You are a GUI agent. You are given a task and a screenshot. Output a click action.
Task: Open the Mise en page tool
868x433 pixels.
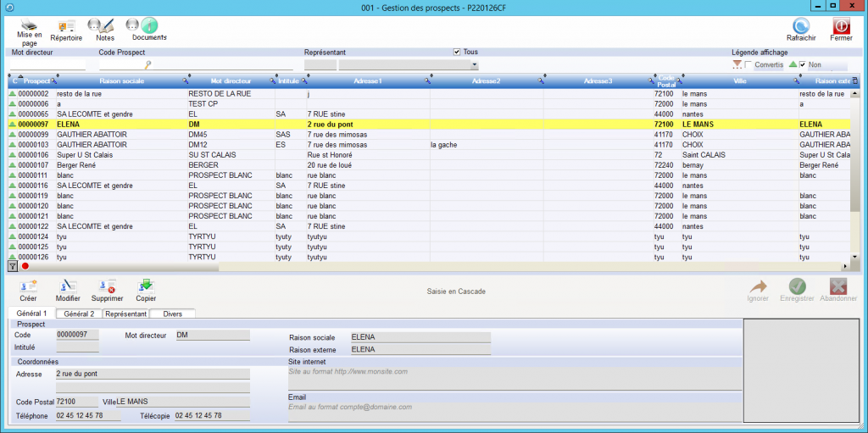coord(29,26)
